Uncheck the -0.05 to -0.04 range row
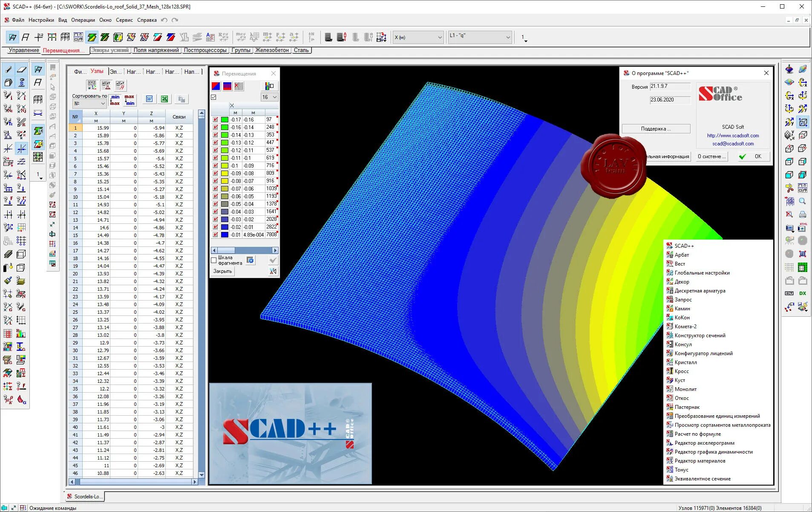This screenshot has height=512, width=812. click(x=216, y=204)
